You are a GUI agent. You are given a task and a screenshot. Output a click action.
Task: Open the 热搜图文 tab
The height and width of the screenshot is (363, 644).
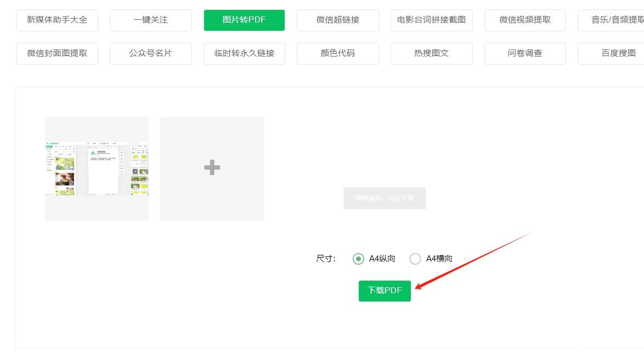[x=431, y=54]
